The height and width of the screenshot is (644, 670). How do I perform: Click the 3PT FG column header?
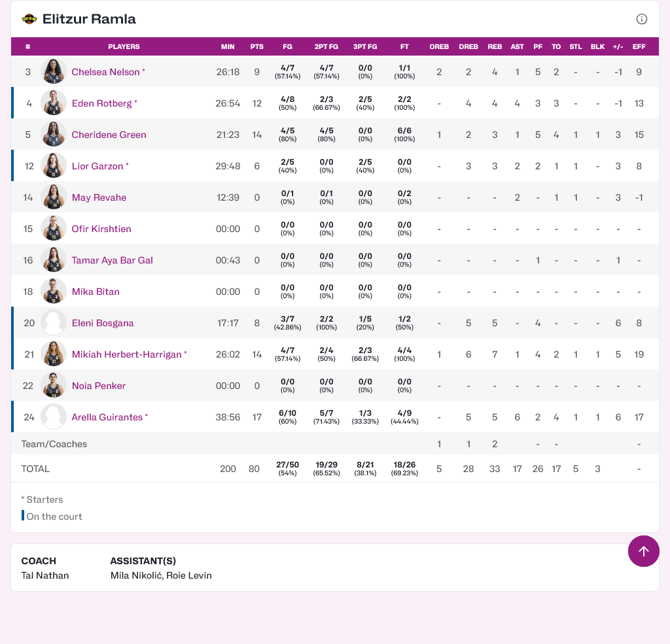coord(365,47)
